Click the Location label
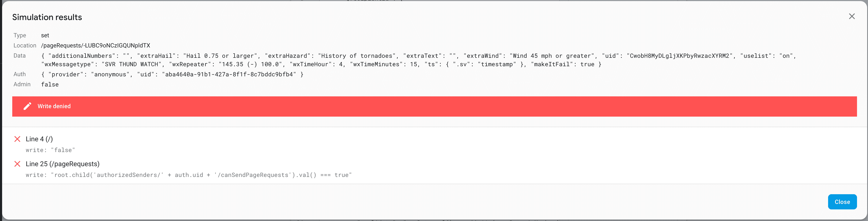The image size is (868, 221). [x=25, y=45]
